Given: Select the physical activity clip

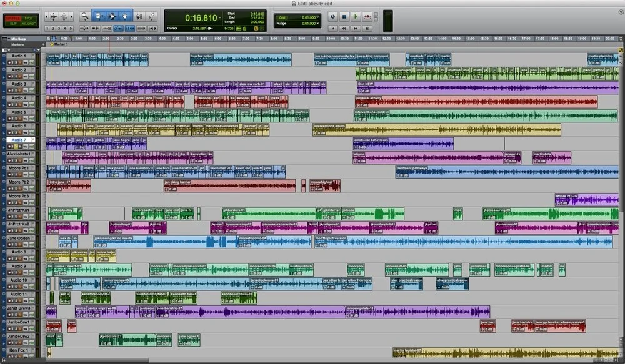Looking at the screenshot, I should [x=476, y=102].
